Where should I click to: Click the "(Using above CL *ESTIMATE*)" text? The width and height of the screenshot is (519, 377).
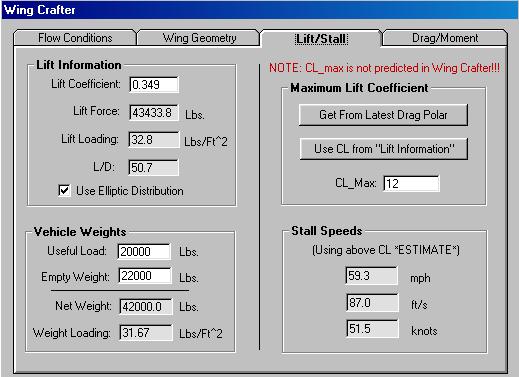click(386, 250)
